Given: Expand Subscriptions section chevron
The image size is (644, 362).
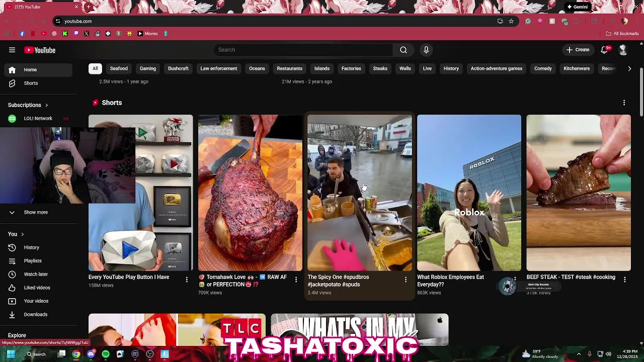Looking at the screenshot, I should [x=46, y=105].
